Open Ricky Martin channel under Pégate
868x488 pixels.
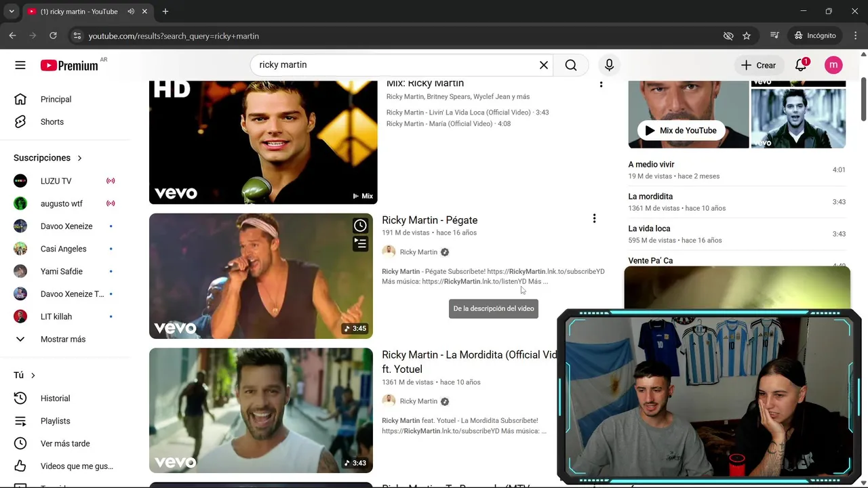tap(418, 252)
